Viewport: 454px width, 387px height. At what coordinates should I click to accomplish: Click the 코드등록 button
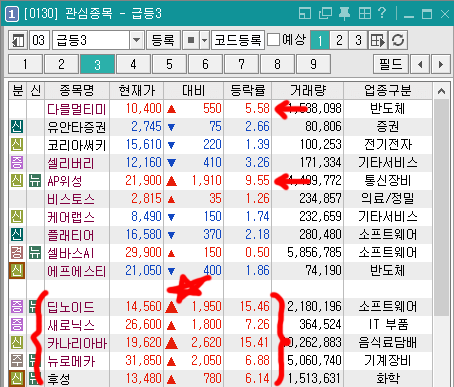click(x=238, y=40)
